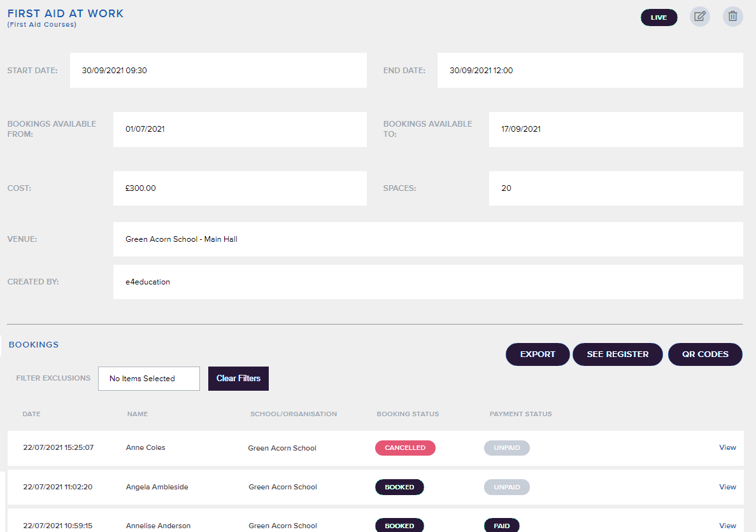Screen dimensions: 756x532
Task: View Angela Ambleside's booking details
Action: tap(727, 487)
